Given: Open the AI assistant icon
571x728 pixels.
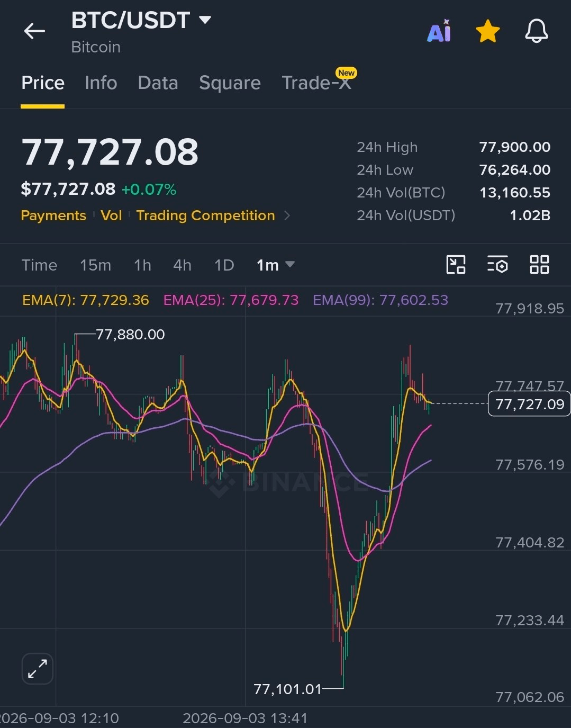Looking at the screenshot, I should tap(439, 31).
